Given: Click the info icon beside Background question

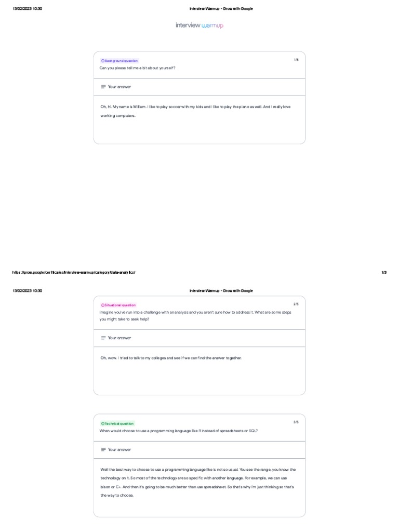Looking at the screenshot, I should tap(103, 61).
